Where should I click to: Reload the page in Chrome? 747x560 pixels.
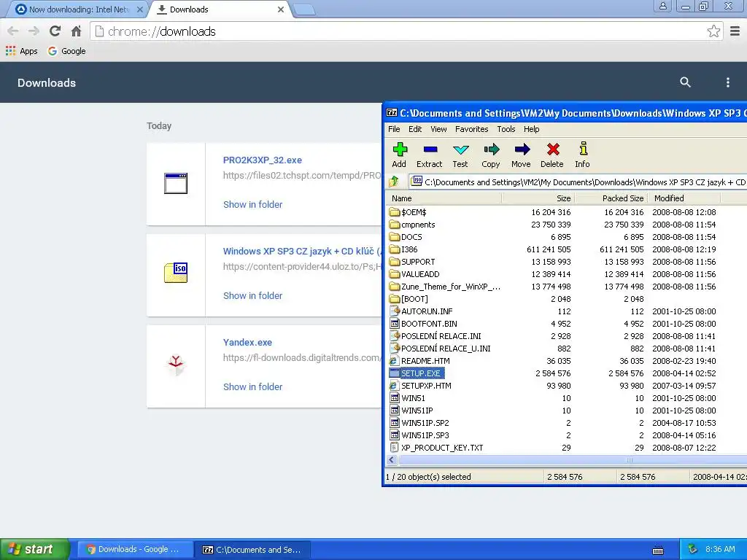[x=55, y=31]
